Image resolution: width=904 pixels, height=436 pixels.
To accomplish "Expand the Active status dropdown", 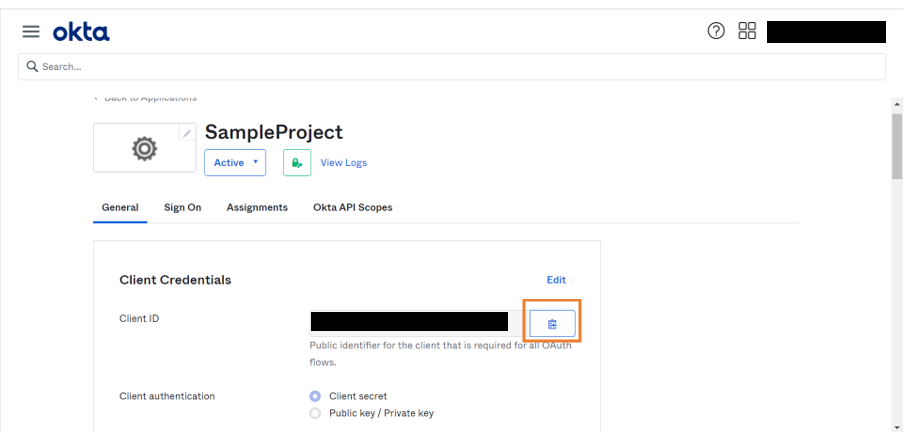I will [235, 162].
